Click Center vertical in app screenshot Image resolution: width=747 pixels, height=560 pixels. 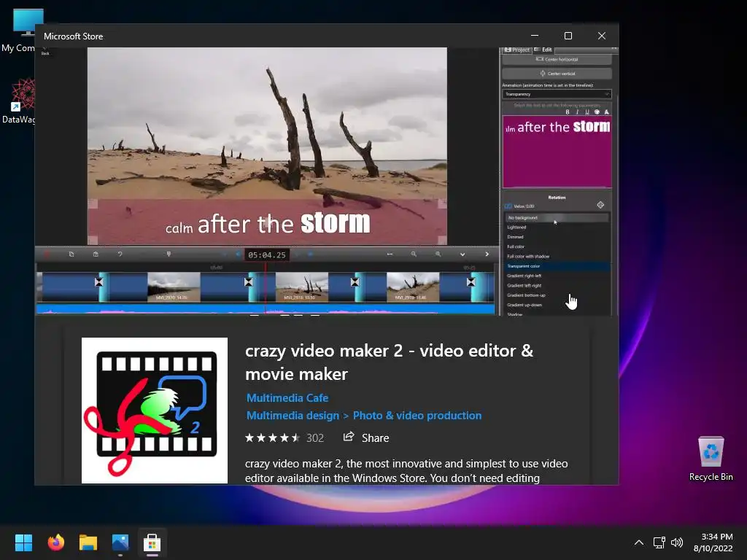557,74
